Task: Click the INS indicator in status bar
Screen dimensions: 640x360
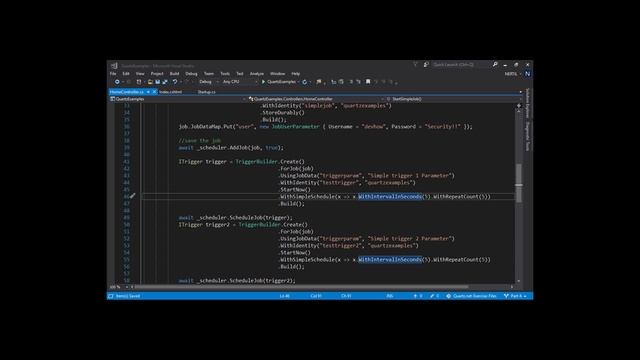Action: 390,296
